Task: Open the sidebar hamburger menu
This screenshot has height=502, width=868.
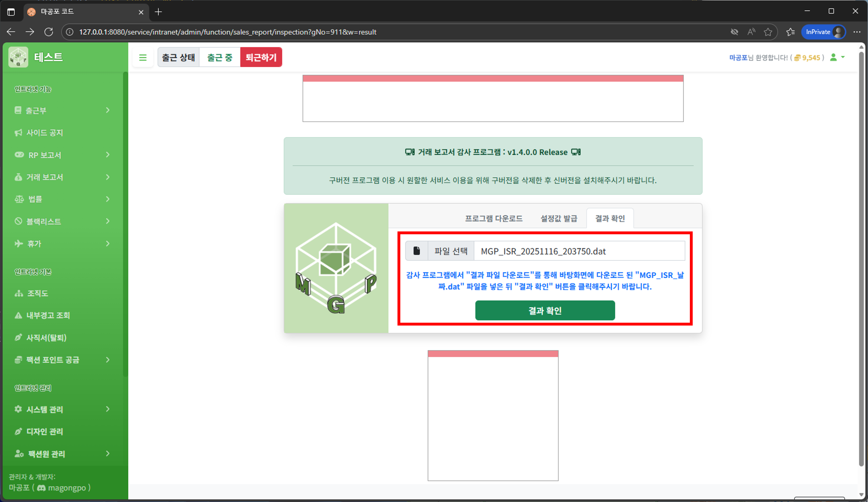Action: (x=143, y=57)
